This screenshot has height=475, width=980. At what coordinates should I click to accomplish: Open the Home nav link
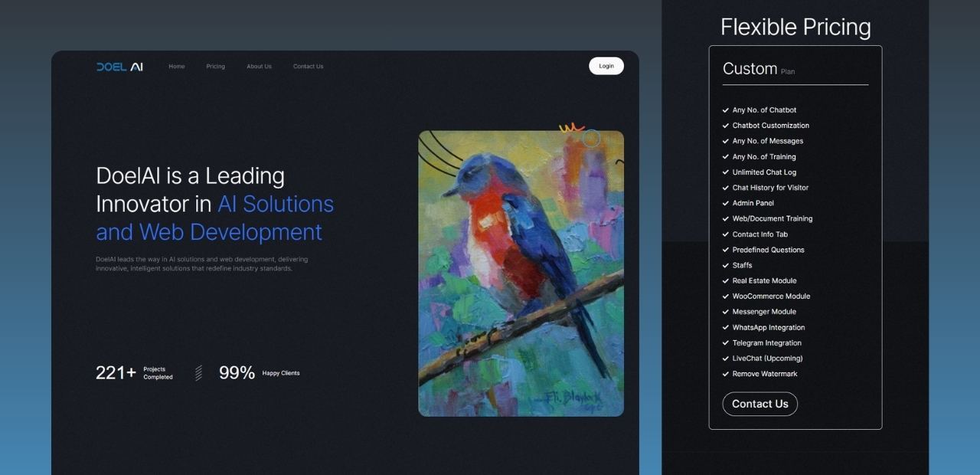(177, 67)
